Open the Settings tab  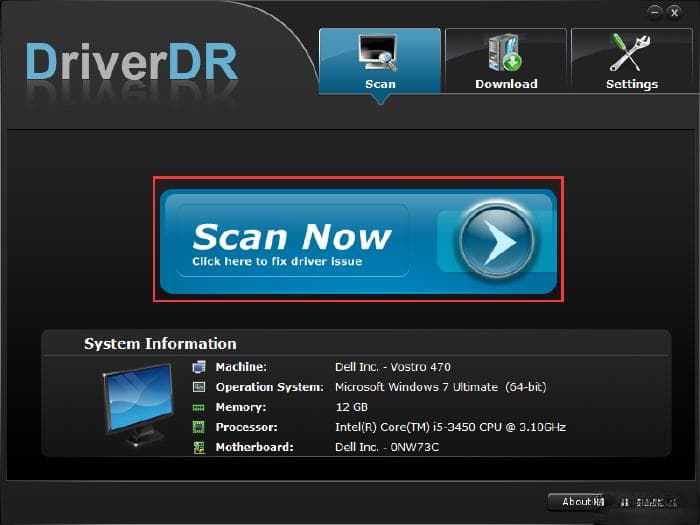click(632, 61)
